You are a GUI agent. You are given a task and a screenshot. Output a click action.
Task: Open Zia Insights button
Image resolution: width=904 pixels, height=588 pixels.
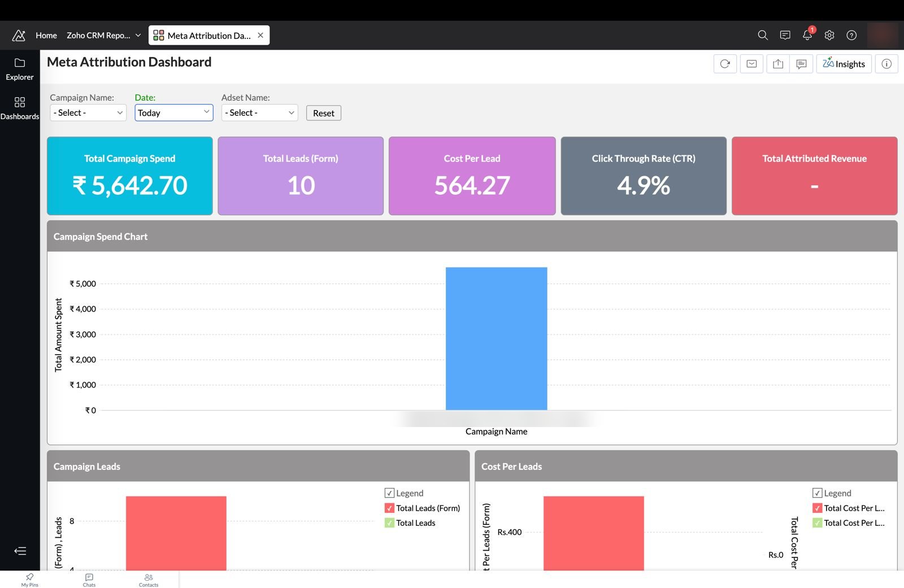[844, 64]
